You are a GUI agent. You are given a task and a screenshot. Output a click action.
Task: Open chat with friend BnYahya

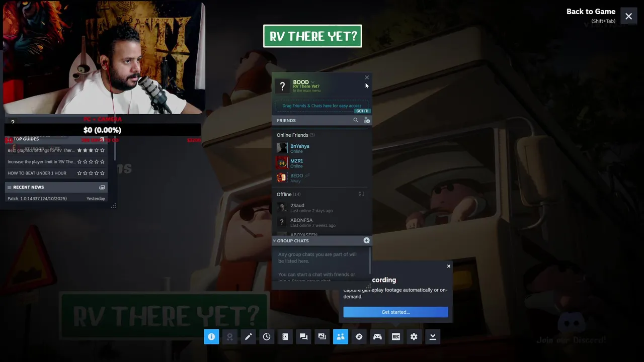click(322, 148)
